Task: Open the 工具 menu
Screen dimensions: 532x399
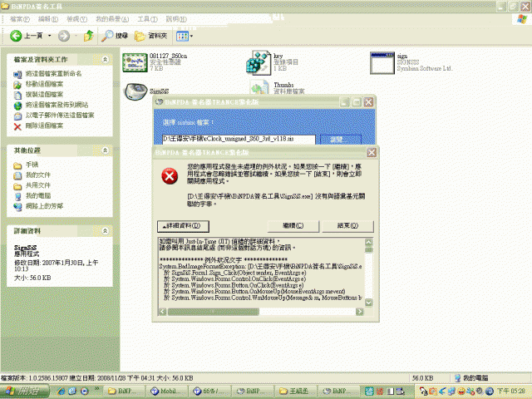Action: pos(147,19)
